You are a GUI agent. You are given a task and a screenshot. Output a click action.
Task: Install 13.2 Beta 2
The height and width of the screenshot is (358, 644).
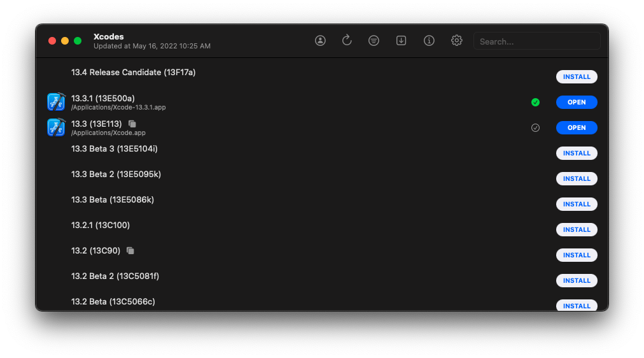577,281
